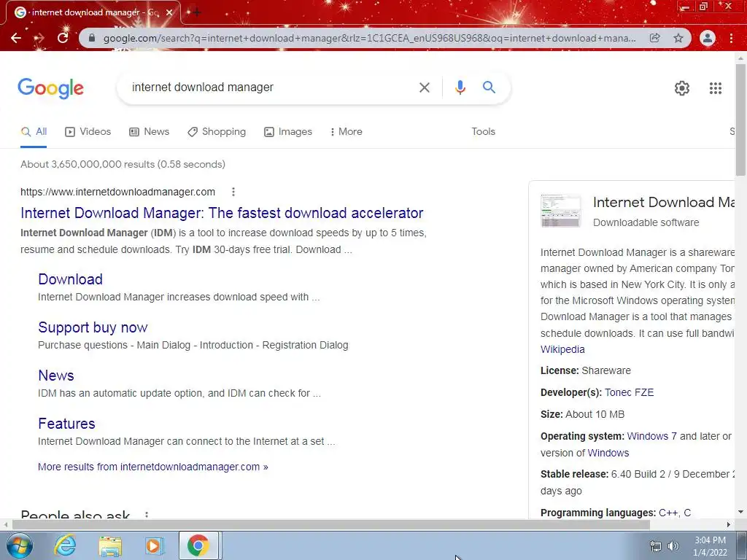Select the All search tab

[34, 132]
